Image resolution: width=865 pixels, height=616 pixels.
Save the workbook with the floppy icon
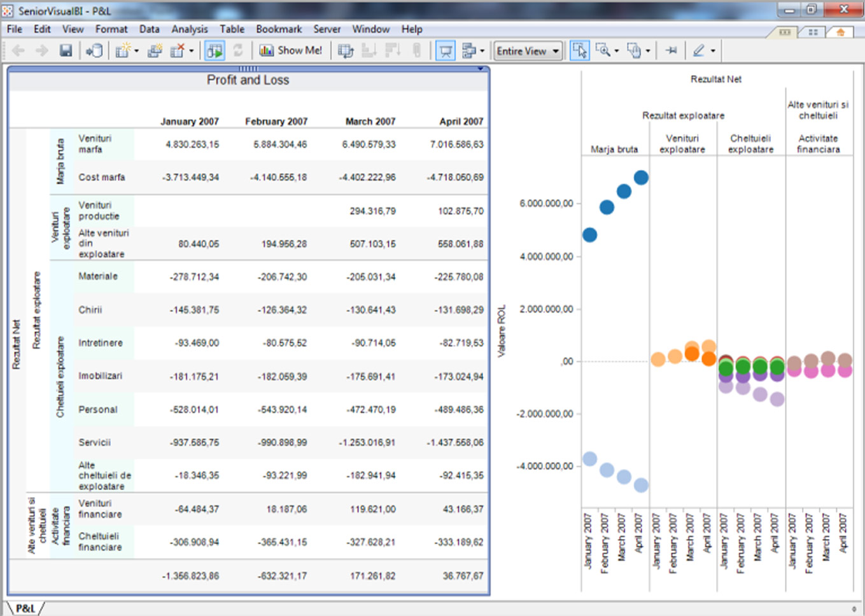(x=66, y=50)
